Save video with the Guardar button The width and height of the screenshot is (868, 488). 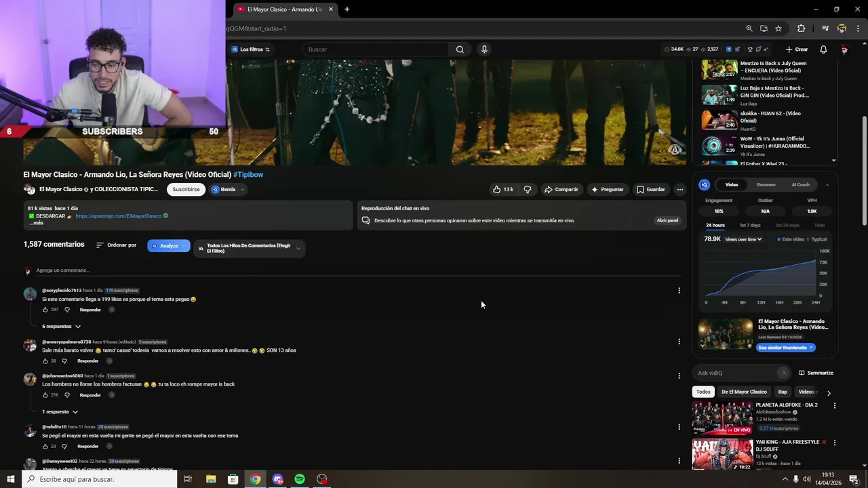click(651, 190)
